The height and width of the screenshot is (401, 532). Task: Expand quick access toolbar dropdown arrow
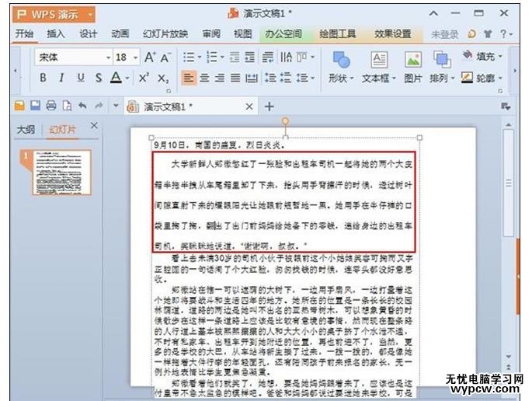[116, 106]
